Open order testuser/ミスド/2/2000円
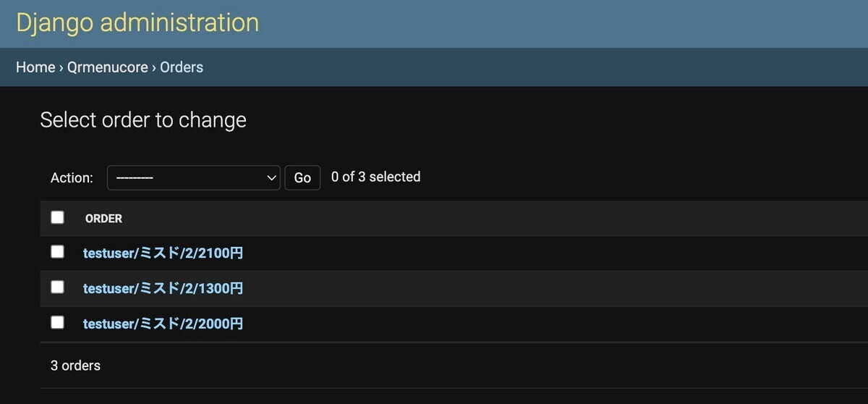 click(x=163, y=324)
